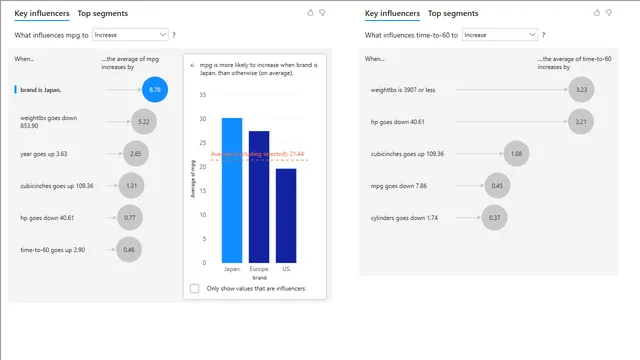Click the 'Europe.' axis label under chart
Image resolution: width=640 pixels, height=360 pixels.
(260, 269)
